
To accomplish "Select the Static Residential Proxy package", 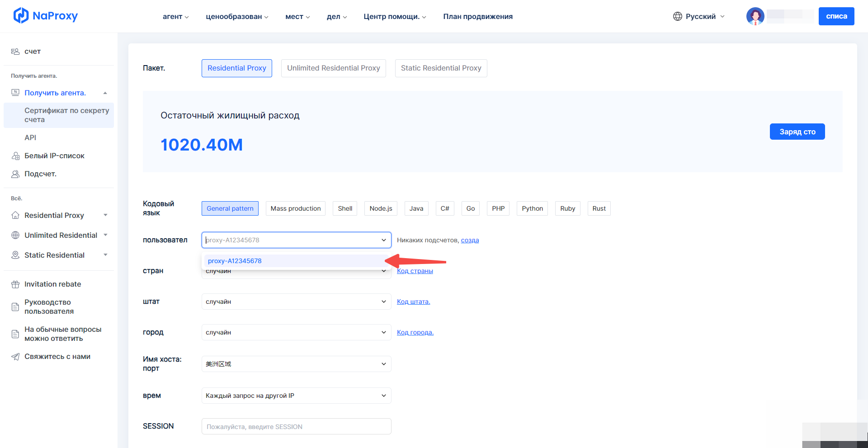I will pyautogui.click(x=441, y=68).
